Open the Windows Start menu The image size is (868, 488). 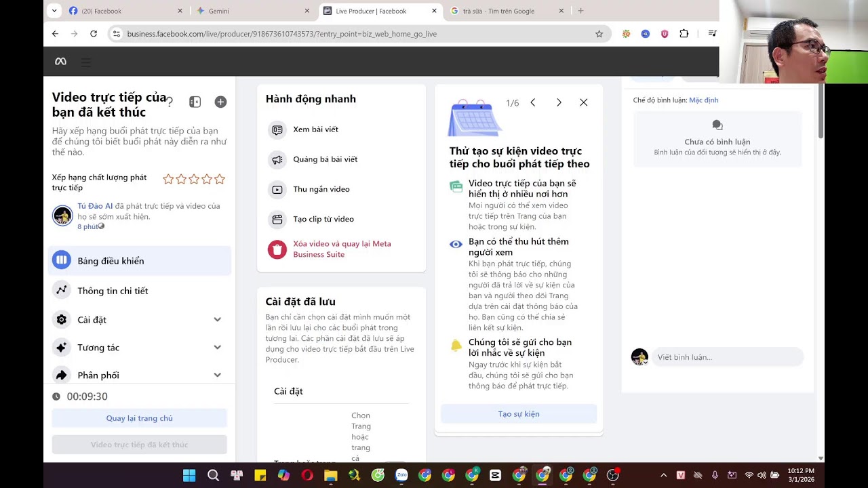tap(189, 475)
